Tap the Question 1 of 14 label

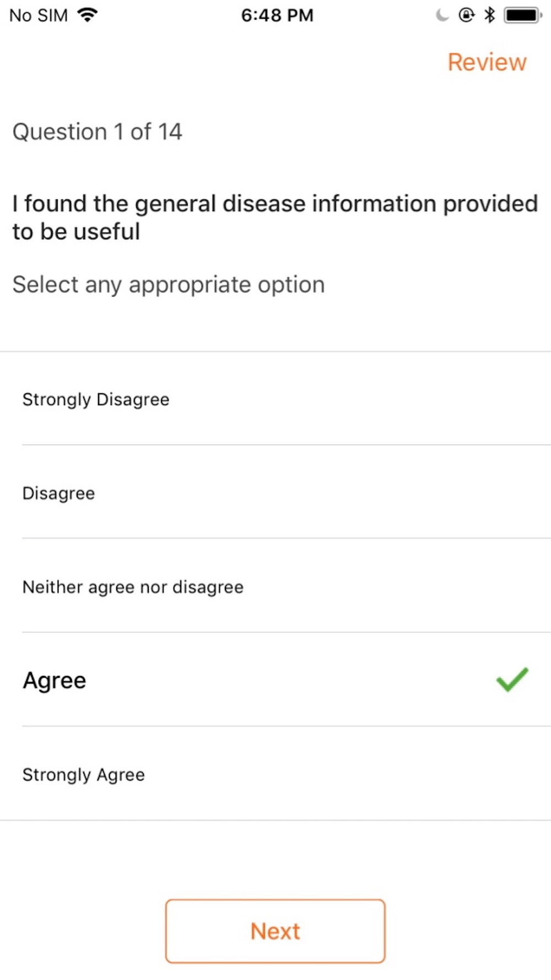click(97, 132)
